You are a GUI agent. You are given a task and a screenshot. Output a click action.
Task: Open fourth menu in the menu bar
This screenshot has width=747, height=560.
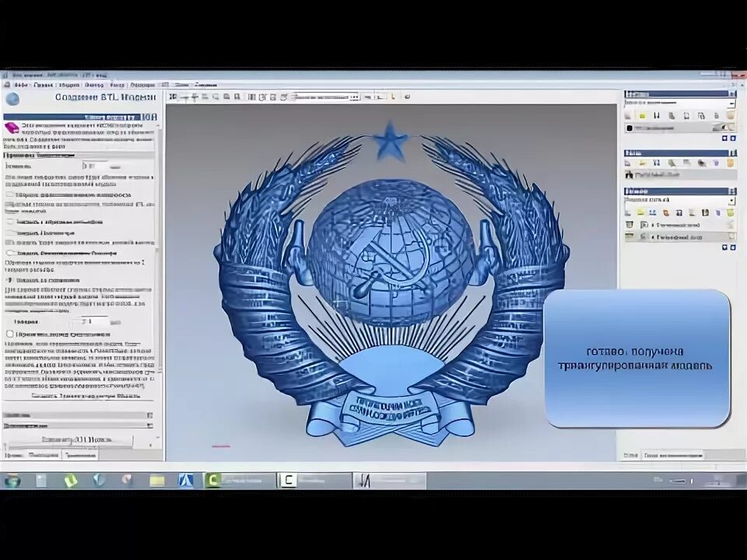pos(94,85)
